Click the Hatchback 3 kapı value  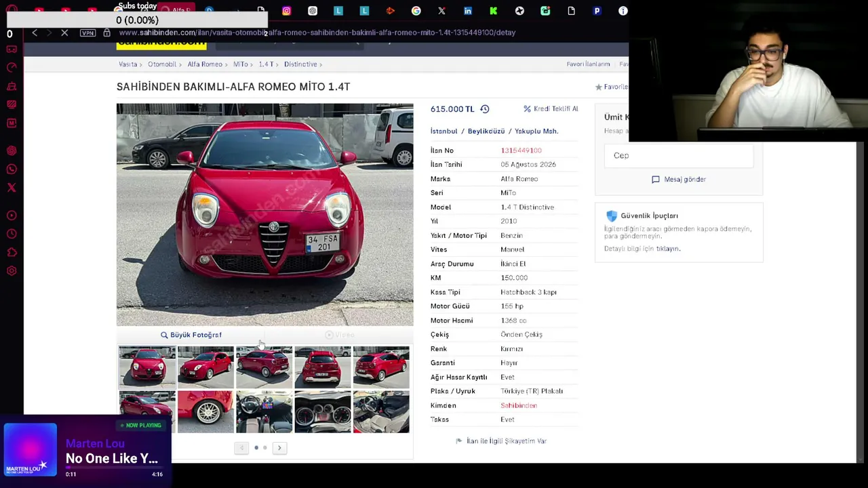pyautogui.click(x=528, y=292)
